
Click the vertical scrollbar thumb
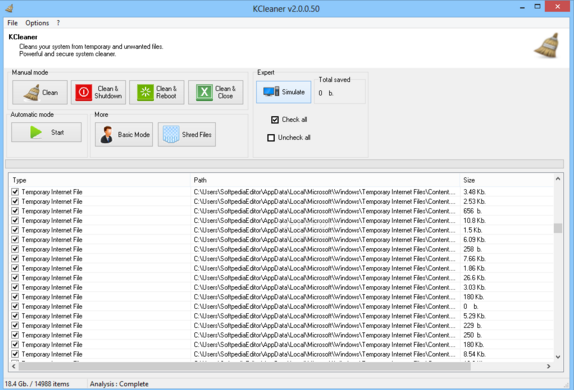coord(558,228)
